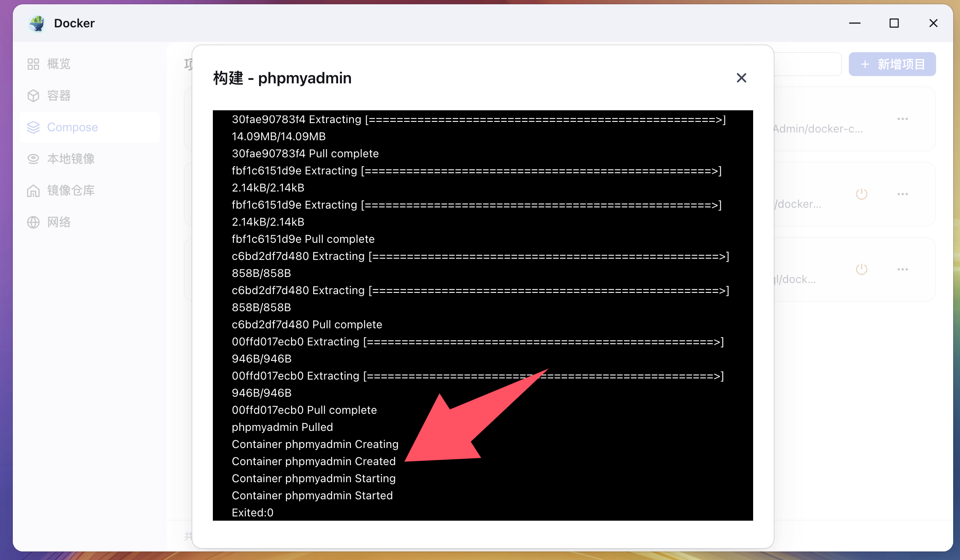Click the 新增项目 add project button
The width and height of the screenshot is (960, 560).
(x=892, y=64)
